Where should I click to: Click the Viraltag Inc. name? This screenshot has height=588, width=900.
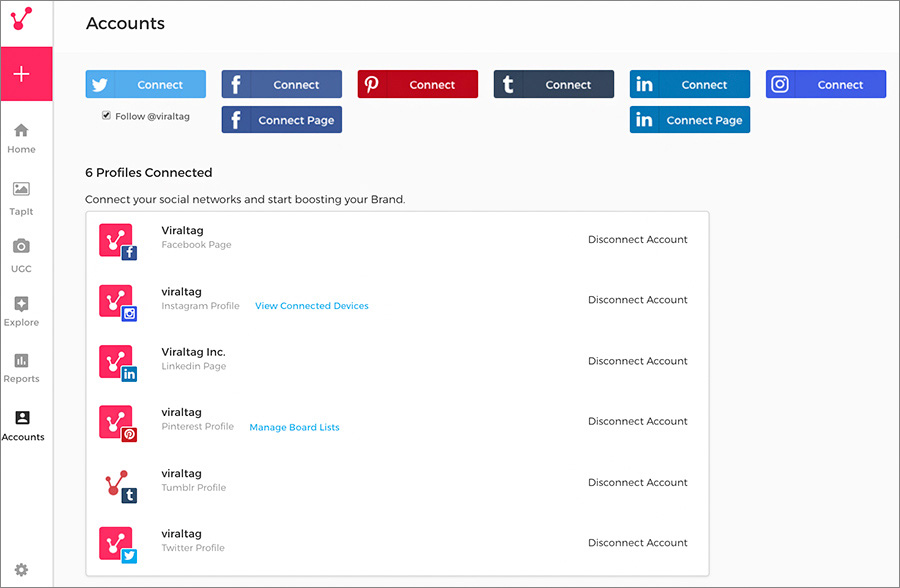point(193,352)
